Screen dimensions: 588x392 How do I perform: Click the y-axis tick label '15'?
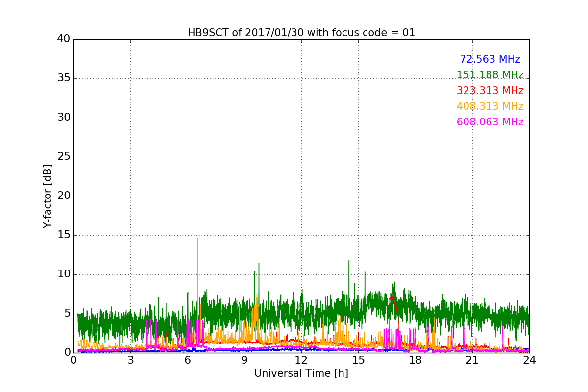point(64,235)
